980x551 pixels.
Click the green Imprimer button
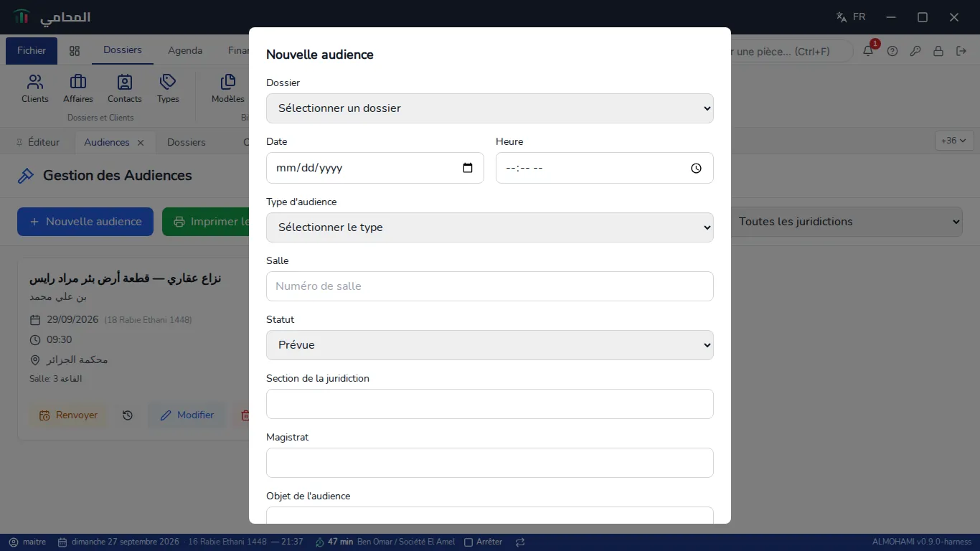coord(206,222)
